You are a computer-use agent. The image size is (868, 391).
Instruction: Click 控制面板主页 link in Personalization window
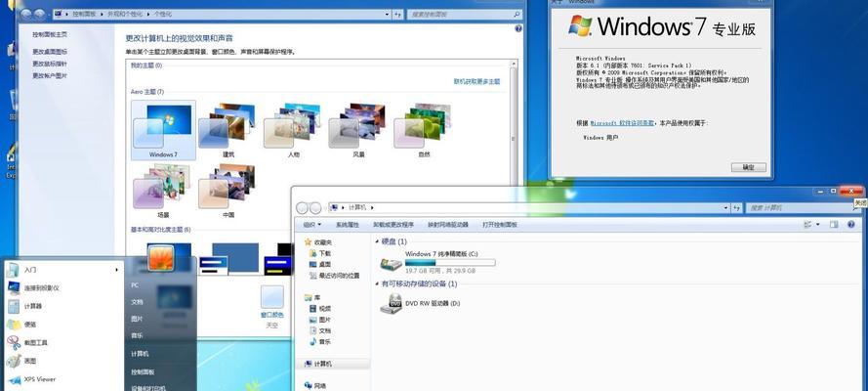click(50, 34)
